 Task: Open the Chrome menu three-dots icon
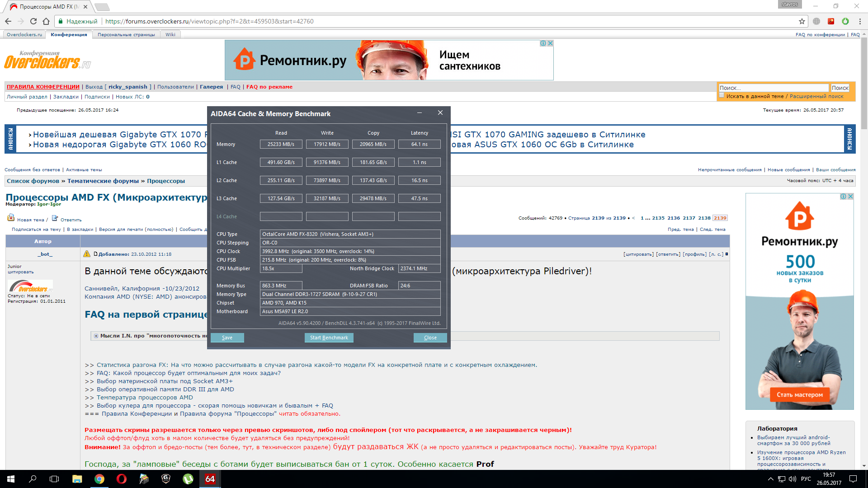coord(860,21)
